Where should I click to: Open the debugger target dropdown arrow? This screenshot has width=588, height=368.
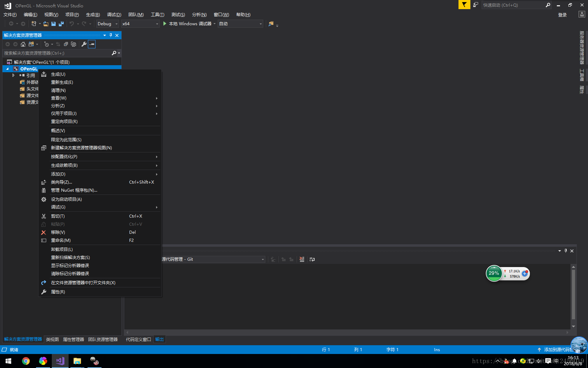tap(215, 24)
